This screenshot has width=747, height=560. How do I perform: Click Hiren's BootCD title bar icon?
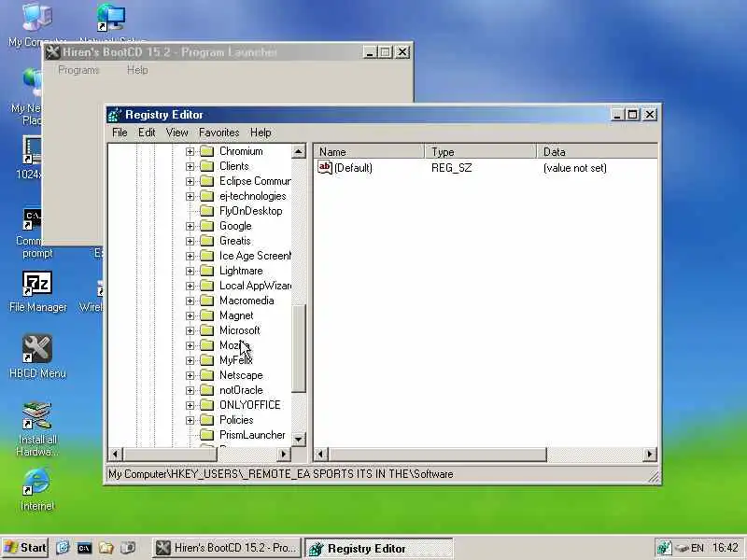tap(52, 52)
